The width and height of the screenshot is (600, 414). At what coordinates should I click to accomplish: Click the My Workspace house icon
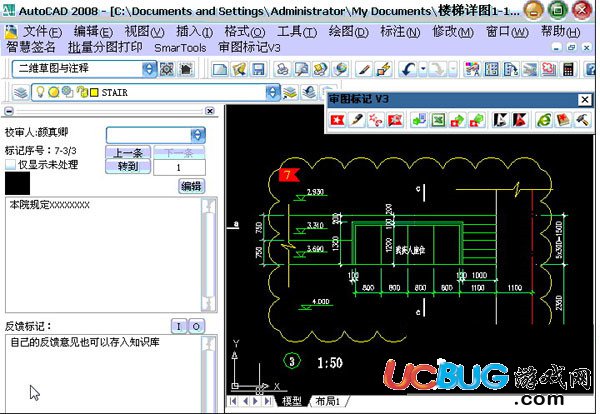tap(186, 69)
